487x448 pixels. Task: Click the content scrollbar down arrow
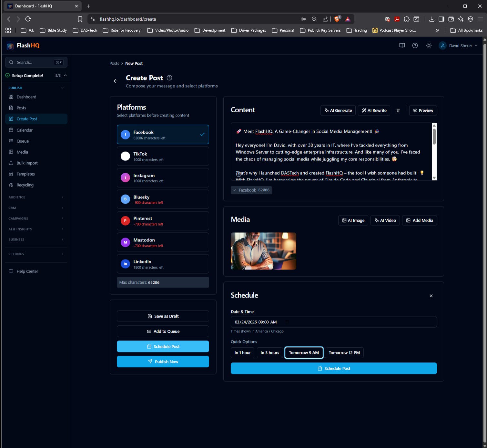pyautogui.click(x=434, y=178)
